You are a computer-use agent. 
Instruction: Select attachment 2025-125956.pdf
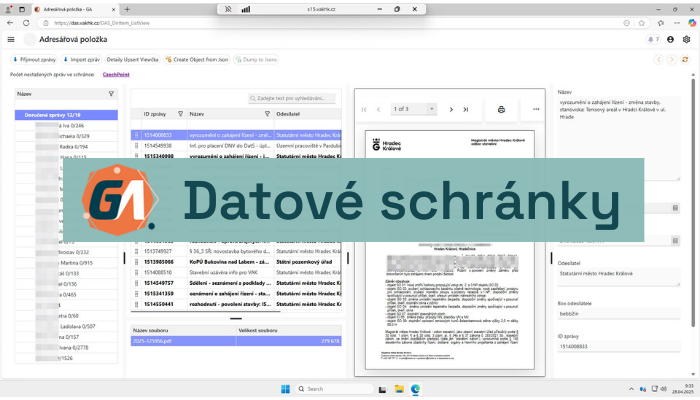pyautogui.click(x=236, y=341)
